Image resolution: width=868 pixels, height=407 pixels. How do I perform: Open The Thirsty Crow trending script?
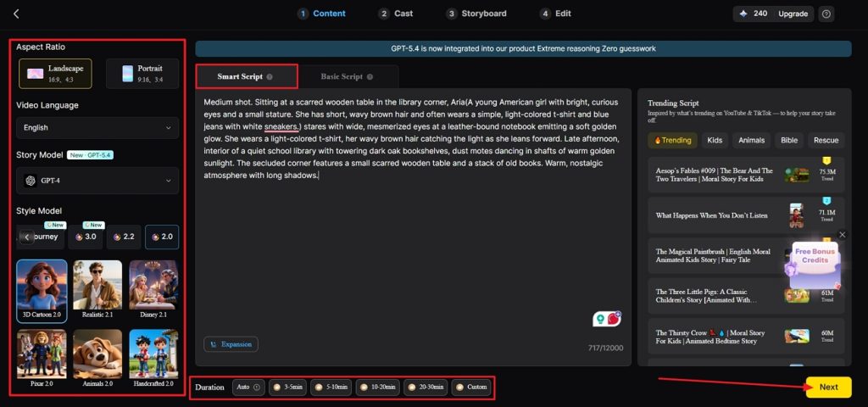pyautogui.click(x=746, y=337)
